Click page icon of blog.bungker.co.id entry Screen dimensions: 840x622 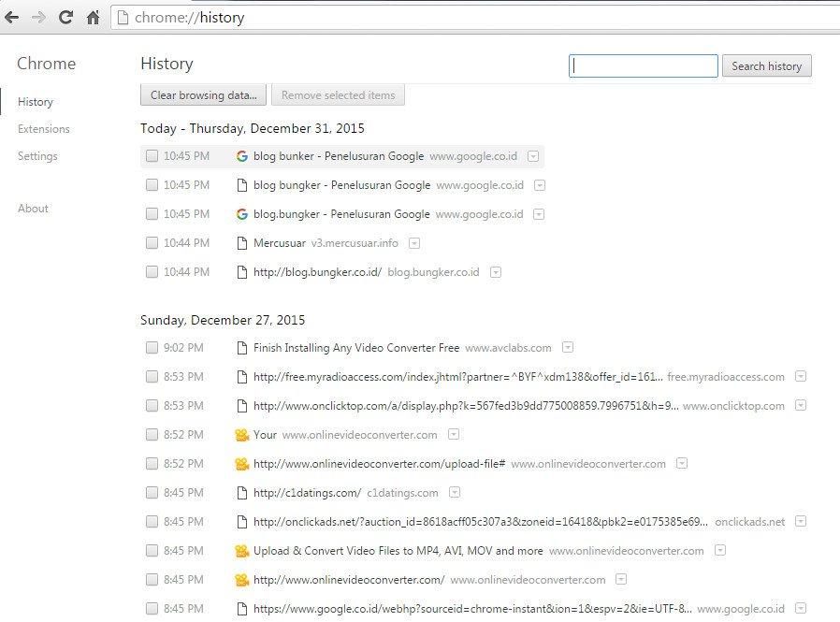tap(242, 271)
